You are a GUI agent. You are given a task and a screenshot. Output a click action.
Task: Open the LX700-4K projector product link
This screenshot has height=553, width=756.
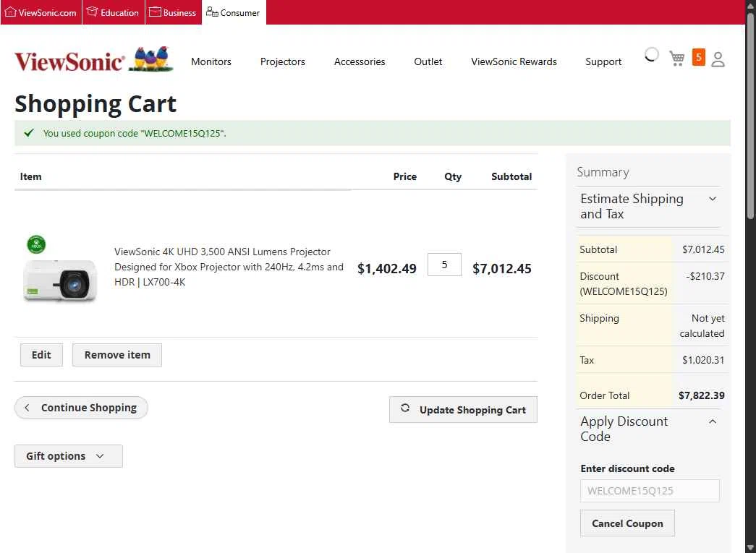click(x=229, y=267)
